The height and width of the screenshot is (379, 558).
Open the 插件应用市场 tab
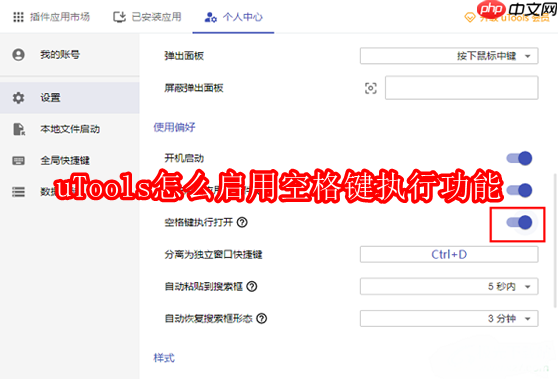tap(51, 17)
